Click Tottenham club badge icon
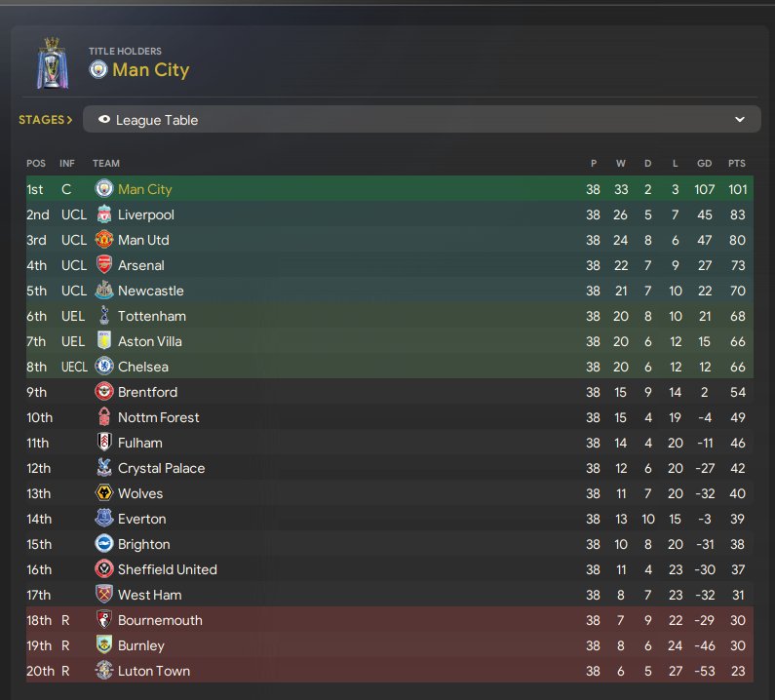Screen dimensions: 775x700 104,316
